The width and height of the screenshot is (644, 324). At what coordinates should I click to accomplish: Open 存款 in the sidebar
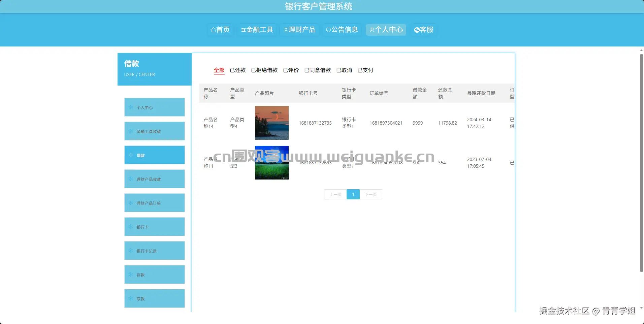click(155, 274)
